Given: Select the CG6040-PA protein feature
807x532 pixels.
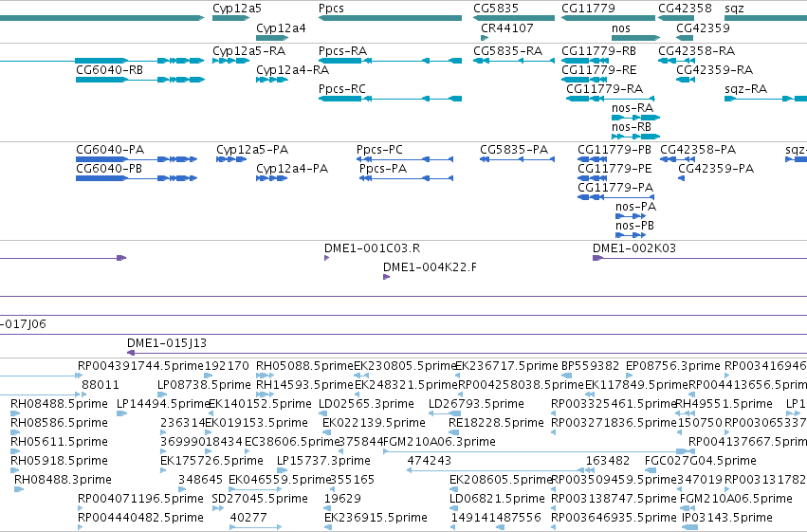Looking at the screenshot, I should [x=137, y=159].
